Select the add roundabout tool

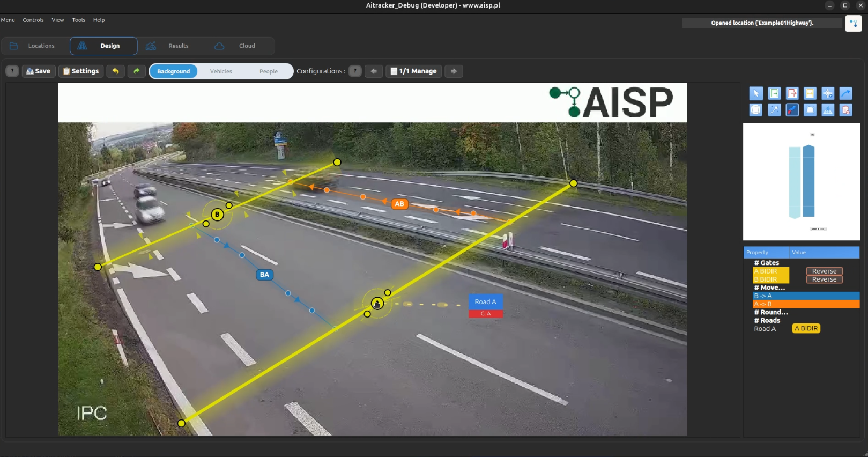tap(828, 93)
